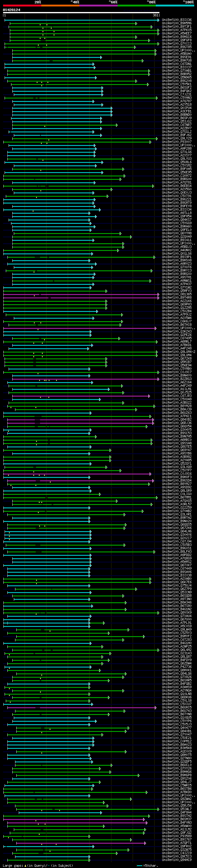This screenshot has height=868, width=197.
Task: Click the AV428124 query sequence title
Action: click(x=11, y=10)
